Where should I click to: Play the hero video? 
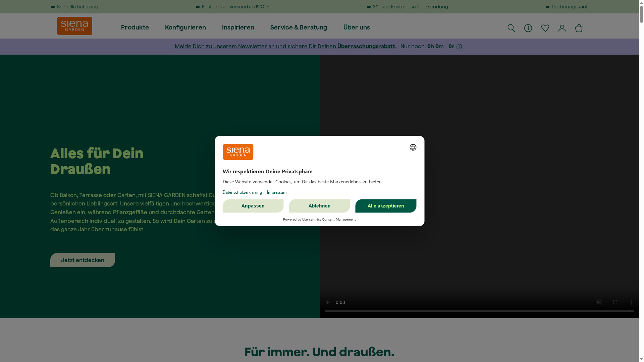(x=328, y=302)
